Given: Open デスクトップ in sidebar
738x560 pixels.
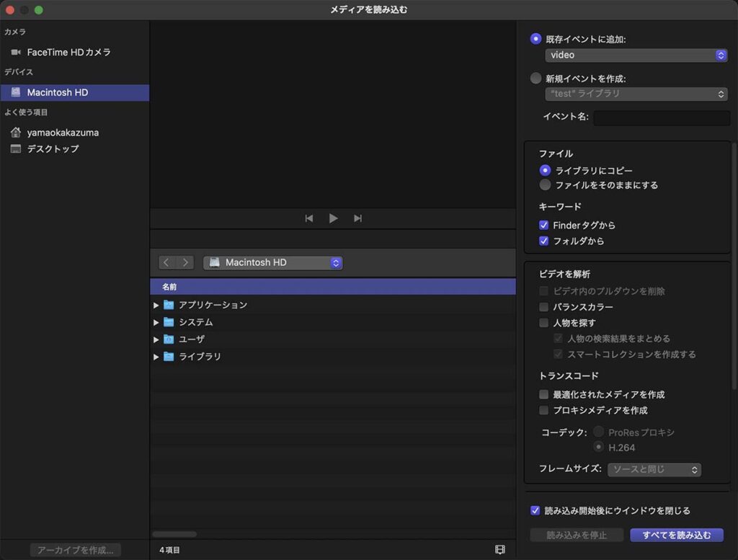Looking at the screenshot, I should (x=53, y=148).
